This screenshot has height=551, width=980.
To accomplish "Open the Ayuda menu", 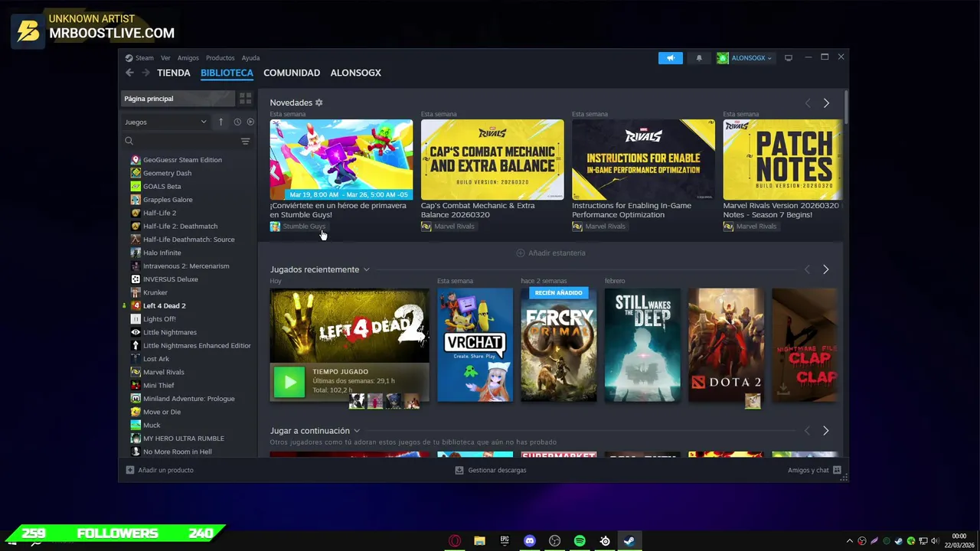I will point(250,58).
